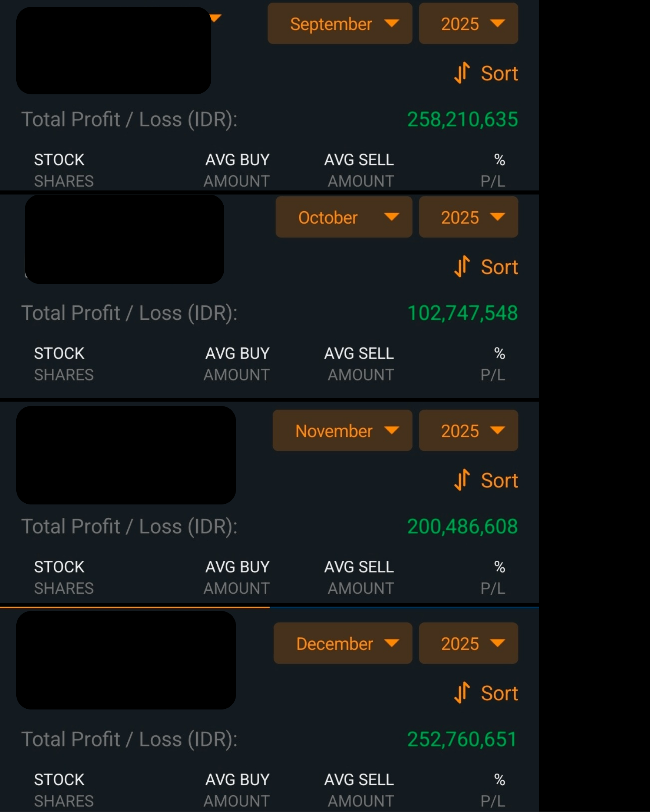650x812 pixels.
Task: Click the Sort arrows icon under September
Action: coord(462,73)
